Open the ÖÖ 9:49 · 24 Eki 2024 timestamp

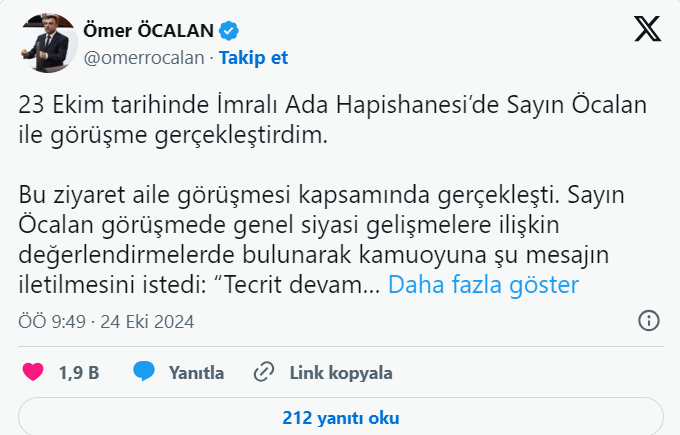tap(106, 322)
